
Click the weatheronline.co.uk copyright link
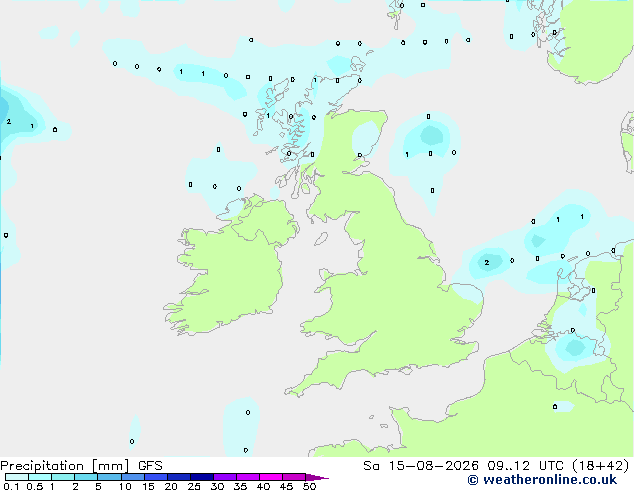point(542,480)
